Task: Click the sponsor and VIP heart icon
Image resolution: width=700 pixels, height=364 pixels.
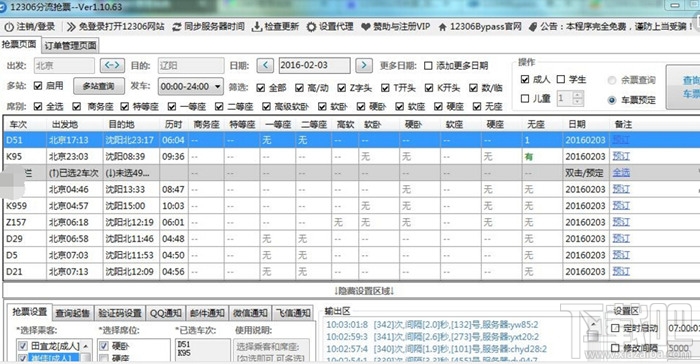Action: click(366, 27)
